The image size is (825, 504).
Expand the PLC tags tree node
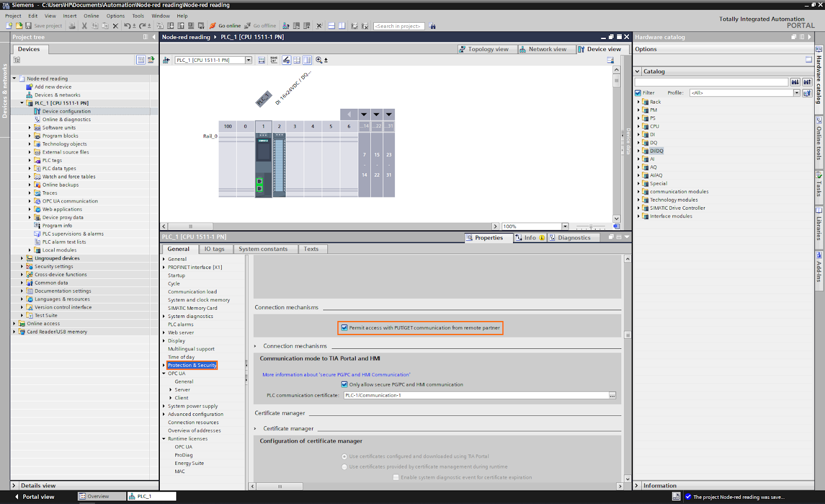[29, 160]
